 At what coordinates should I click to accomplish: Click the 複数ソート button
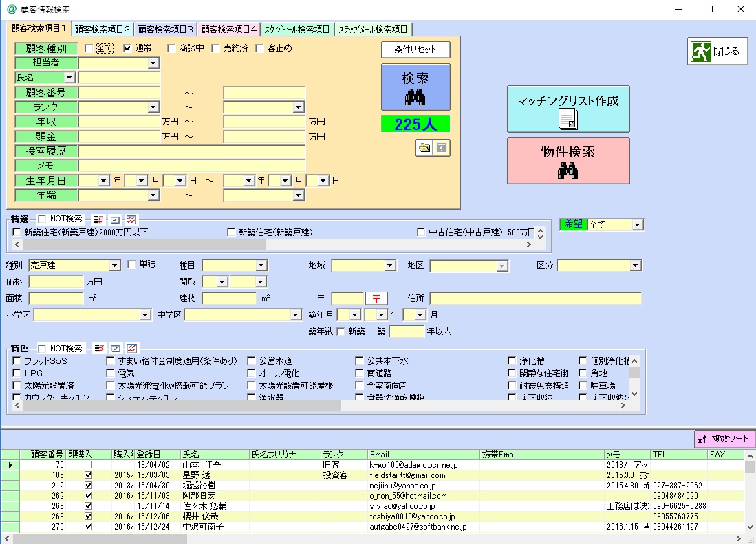pyautogui.click(x=724, y=438)
